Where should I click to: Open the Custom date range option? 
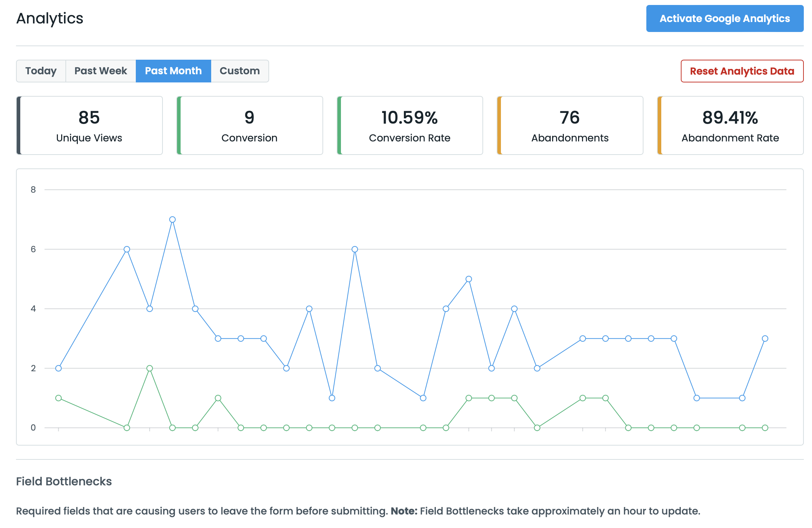click(240, 71)
